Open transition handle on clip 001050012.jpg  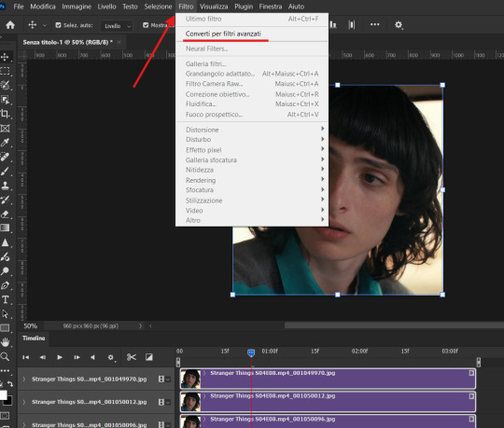(471, 396)
